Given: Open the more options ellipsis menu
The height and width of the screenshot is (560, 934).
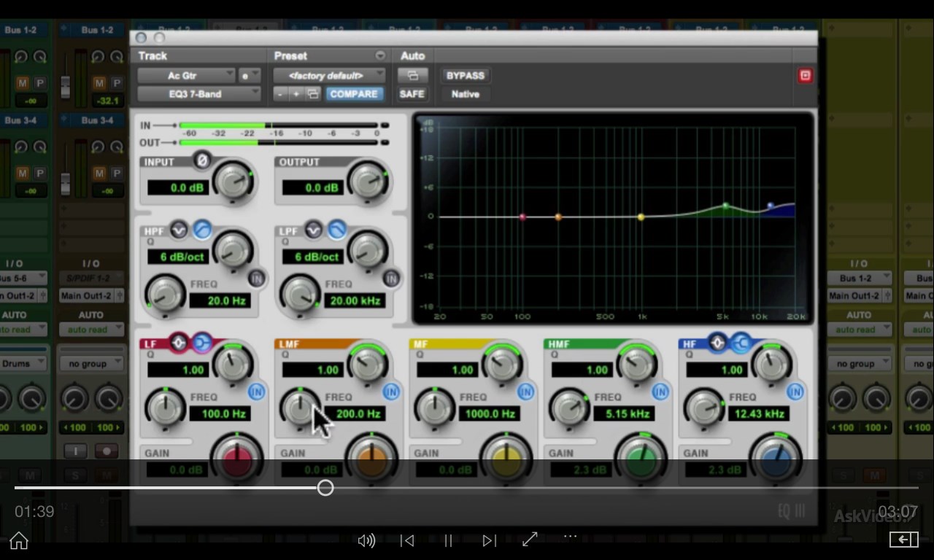Looking at the screenshot, I should [x=571, y=537].
